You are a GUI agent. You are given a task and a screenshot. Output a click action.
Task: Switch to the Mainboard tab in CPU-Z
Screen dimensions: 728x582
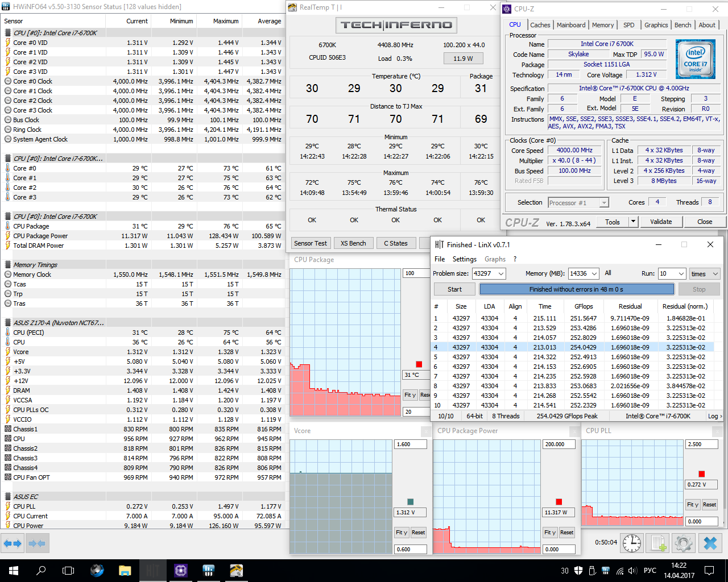(571, 25)
